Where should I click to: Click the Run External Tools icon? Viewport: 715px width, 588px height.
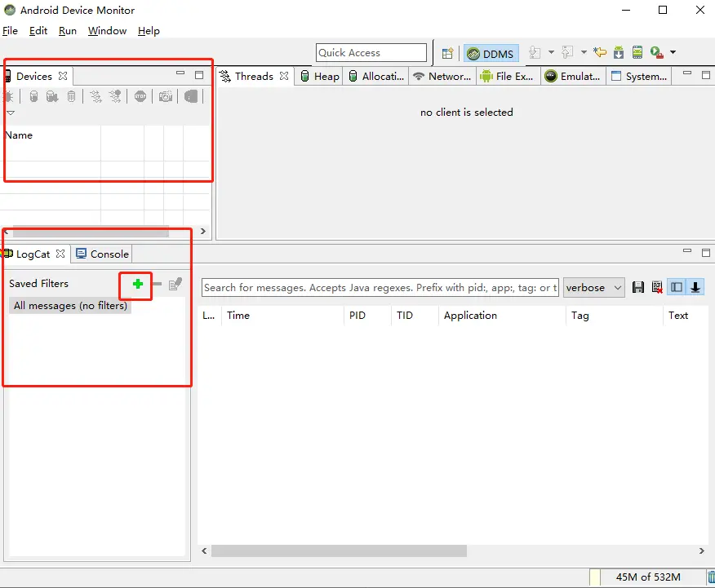click(656, 52)
